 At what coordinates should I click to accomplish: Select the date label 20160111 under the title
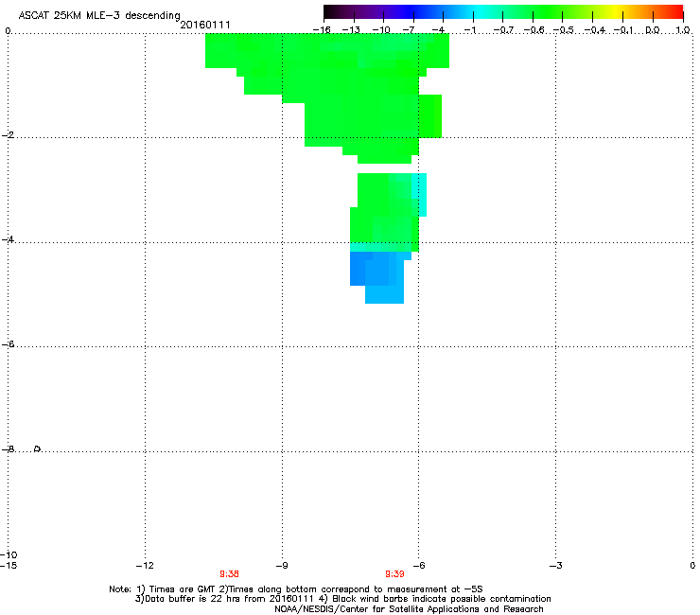[x=205, y=25]
